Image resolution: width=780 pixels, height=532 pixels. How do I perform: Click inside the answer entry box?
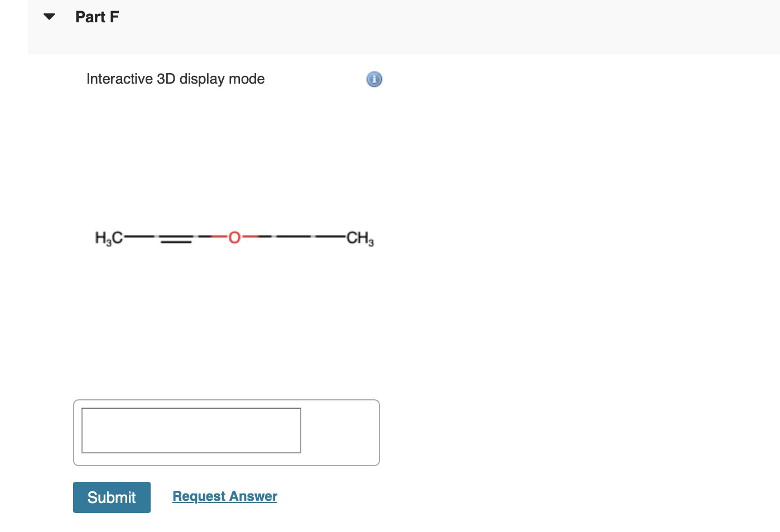[x=191, y=430]
